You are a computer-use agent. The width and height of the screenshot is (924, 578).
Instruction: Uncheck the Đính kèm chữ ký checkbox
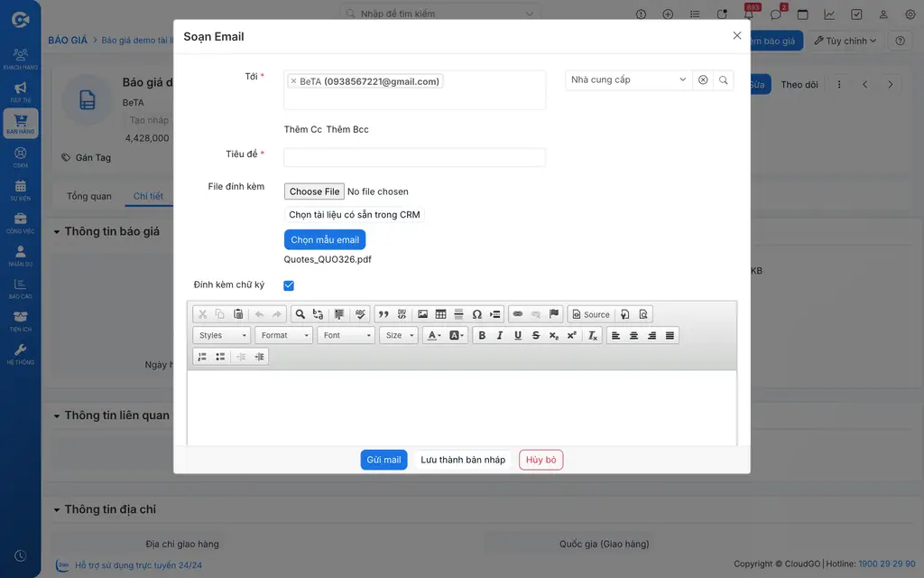(289, 285)
